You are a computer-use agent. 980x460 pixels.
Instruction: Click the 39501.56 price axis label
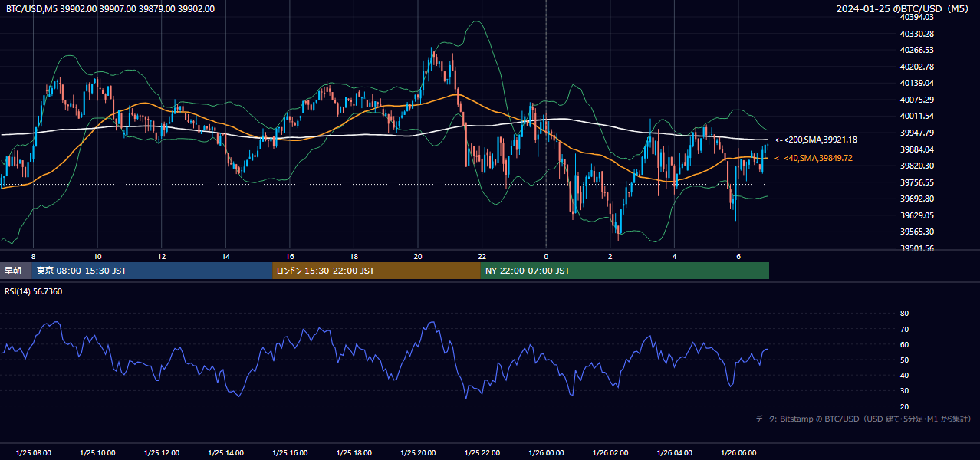point(917,248)
